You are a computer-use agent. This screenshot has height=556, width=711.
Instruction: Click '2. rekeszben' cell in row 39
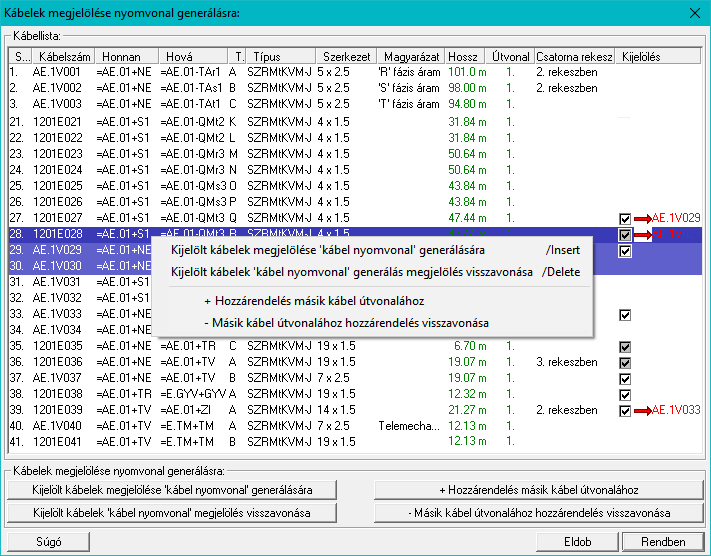point(567,410)
